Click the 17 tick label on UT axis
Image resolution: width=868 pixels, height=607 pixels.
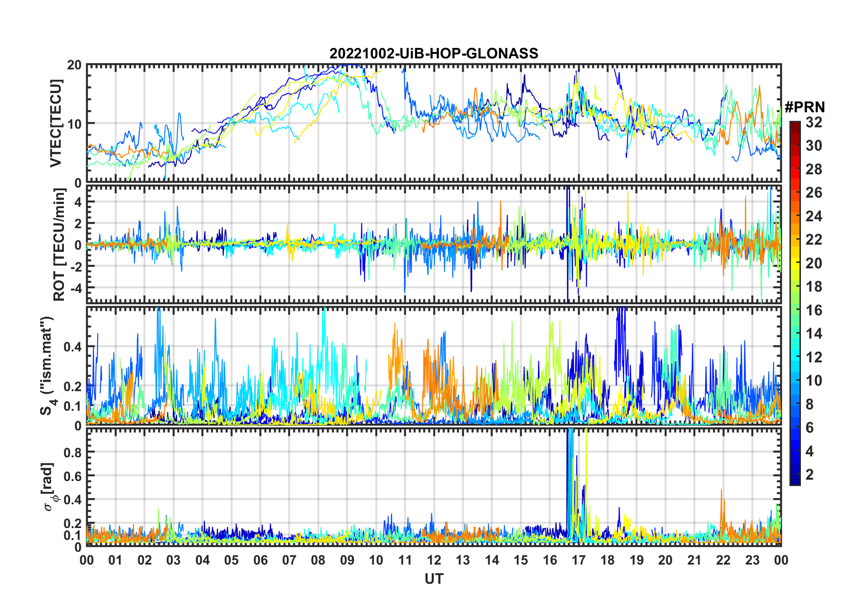coord(578,560)
